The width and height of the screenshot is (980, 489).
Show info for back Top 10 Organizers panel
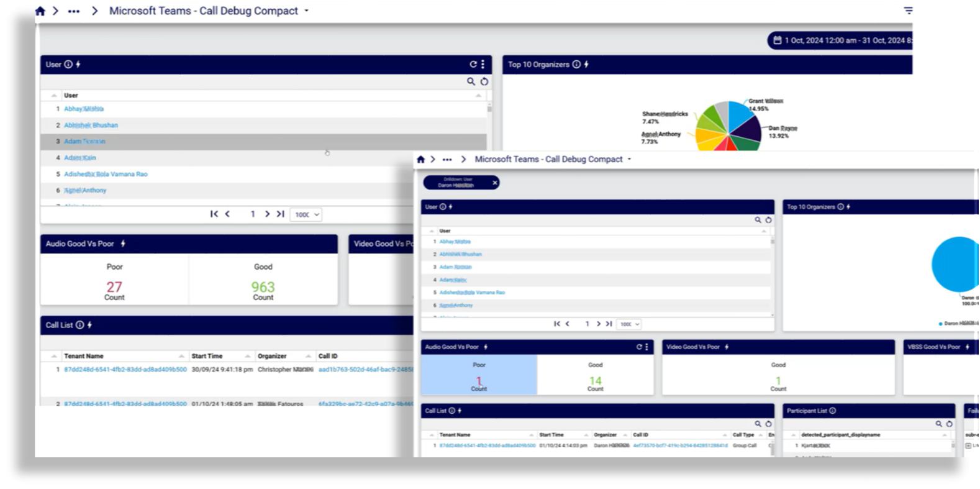[576, 64]
